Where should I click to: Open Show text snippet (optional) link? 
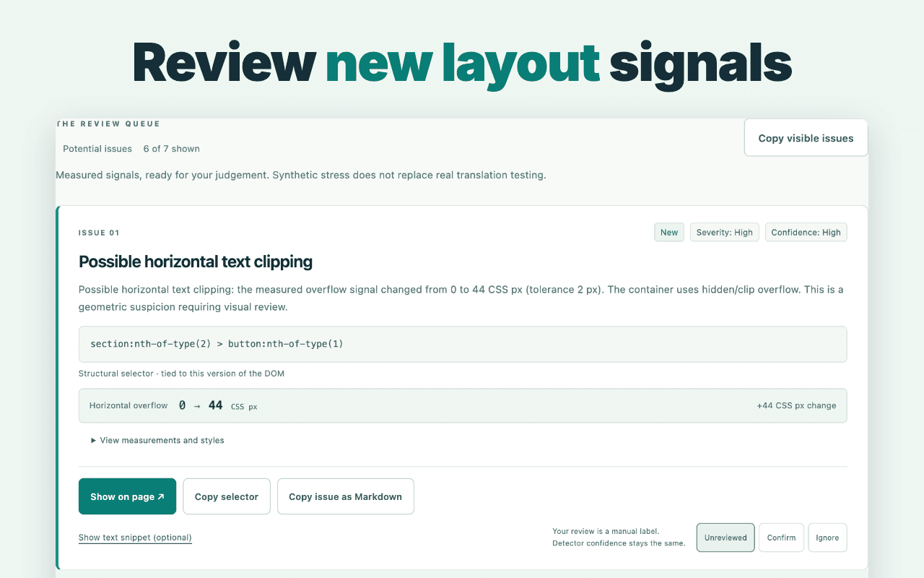coord(135,538)
